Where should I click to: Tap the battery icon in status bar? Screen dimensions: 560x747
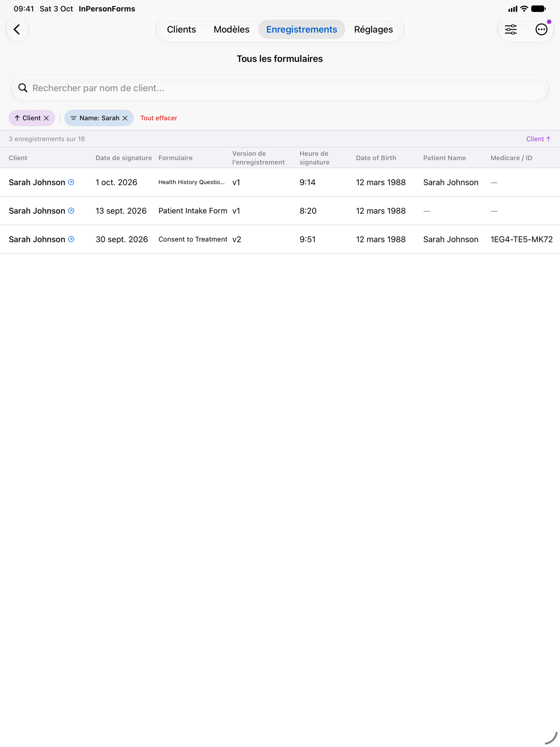(538, 8)
